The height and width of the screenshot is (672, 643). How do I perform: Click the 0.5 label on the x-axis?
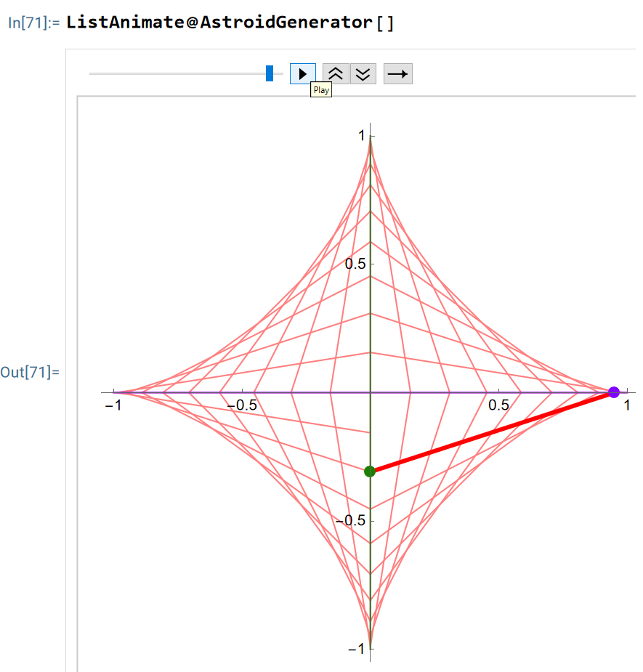pos(498,405)
